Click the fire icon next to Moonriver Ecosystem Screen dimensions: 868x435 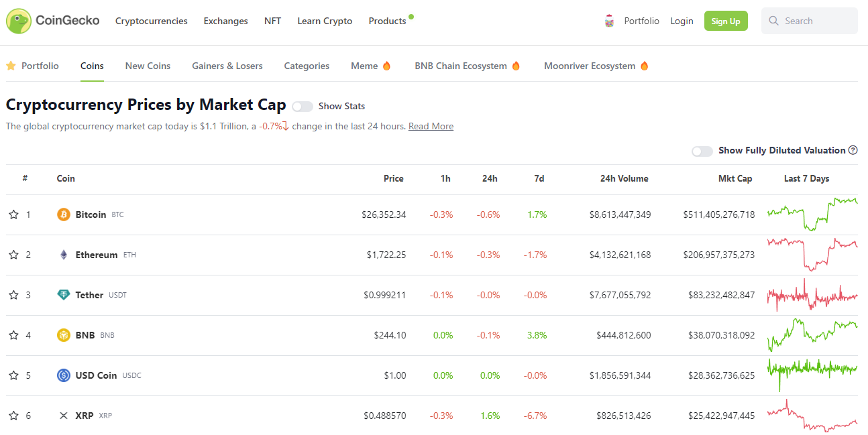coord(645,66)
